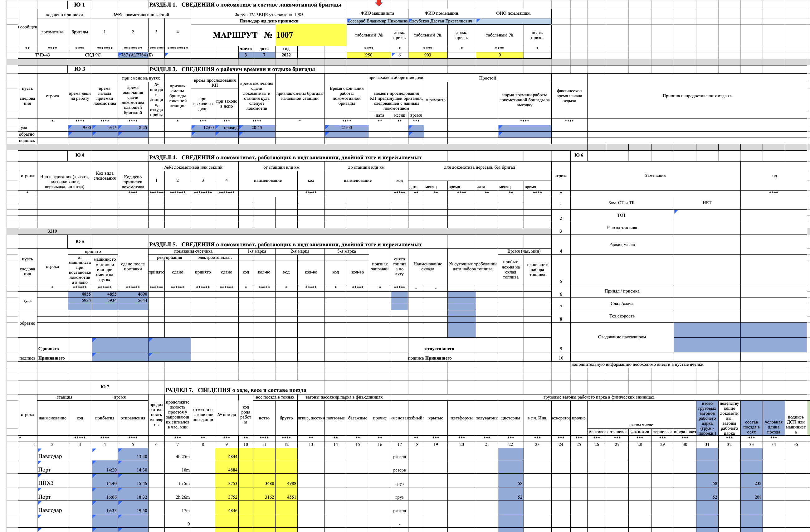Select the СКД 9С cell
The height and width of the screenshot is (532, 810).
93,55
